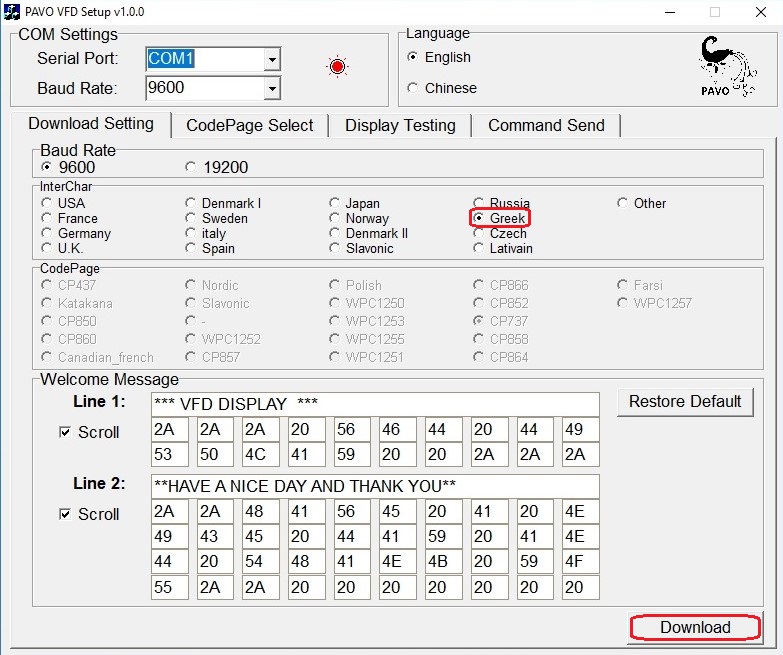Viewport: 783px width, 655px height.
Task: Click Line 1 hex cell 4C
Action: click(261, 454)
